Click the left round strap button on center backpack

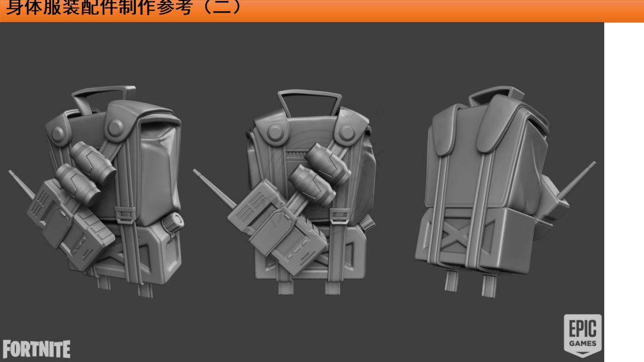275,133
